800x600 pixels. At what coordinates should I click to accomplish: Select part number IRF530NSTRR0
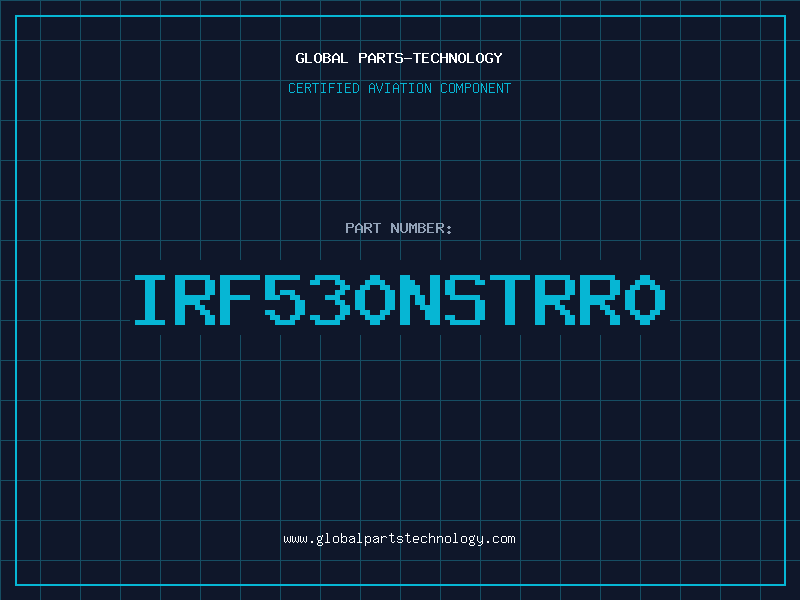point(399,300)
